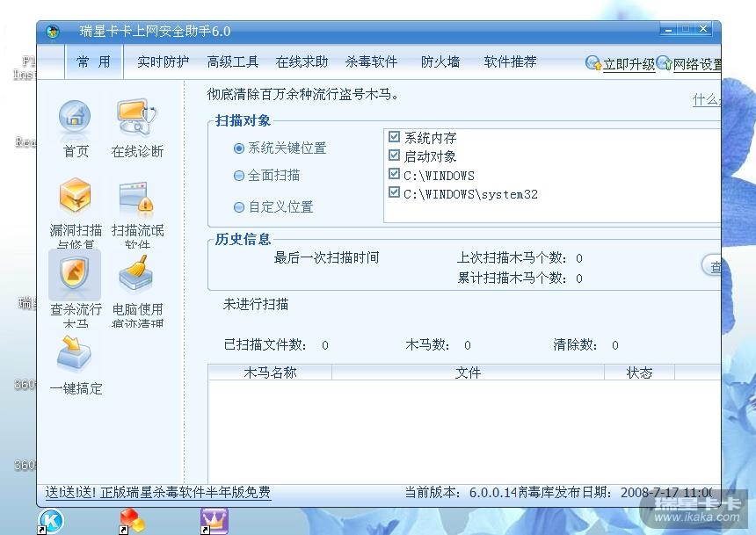Click the 一键搞定 one-click fix icon
756x535 pixels.
pos(74,354)
